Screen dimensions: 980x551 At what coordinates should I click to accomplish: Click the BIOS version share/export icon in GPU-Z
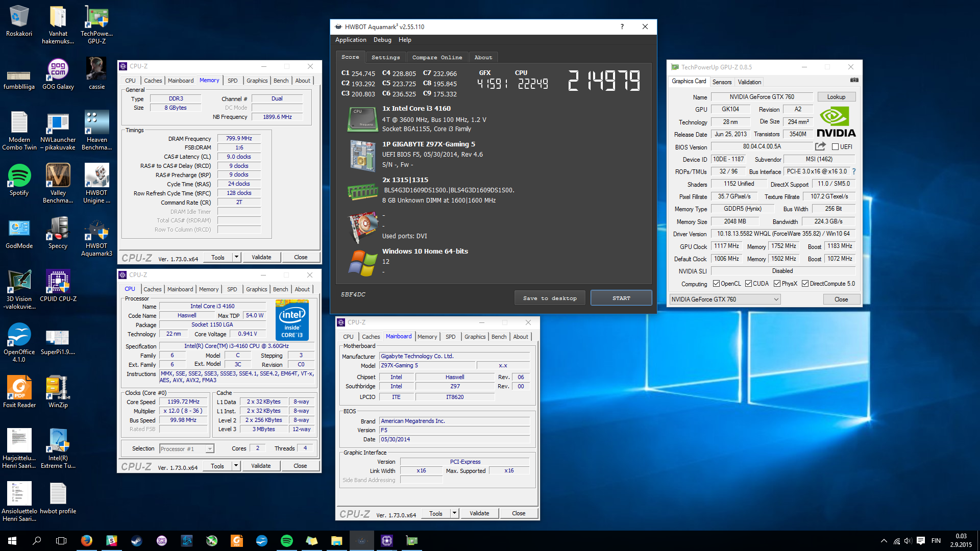tap(820, 146)
